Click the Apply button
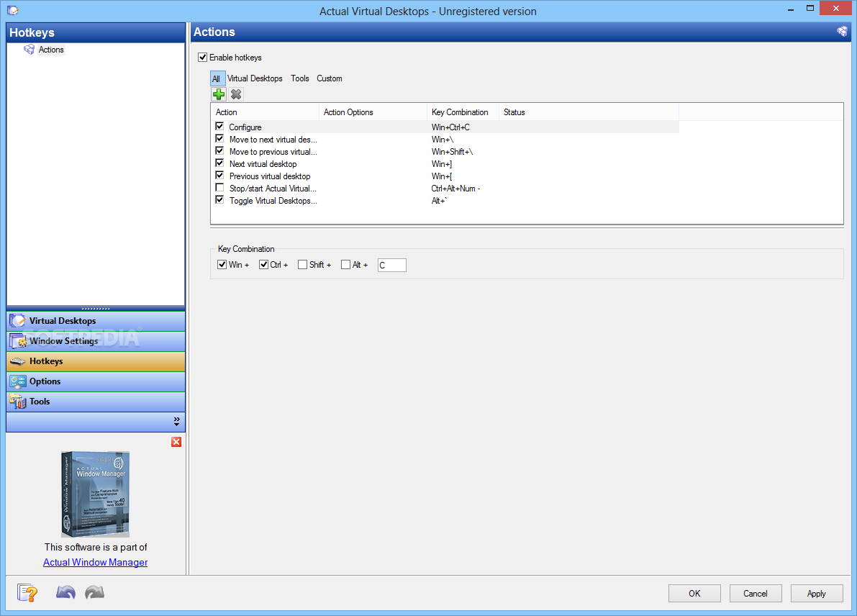Viewport: 857px width, 616px height. click(x=817, y=594)
